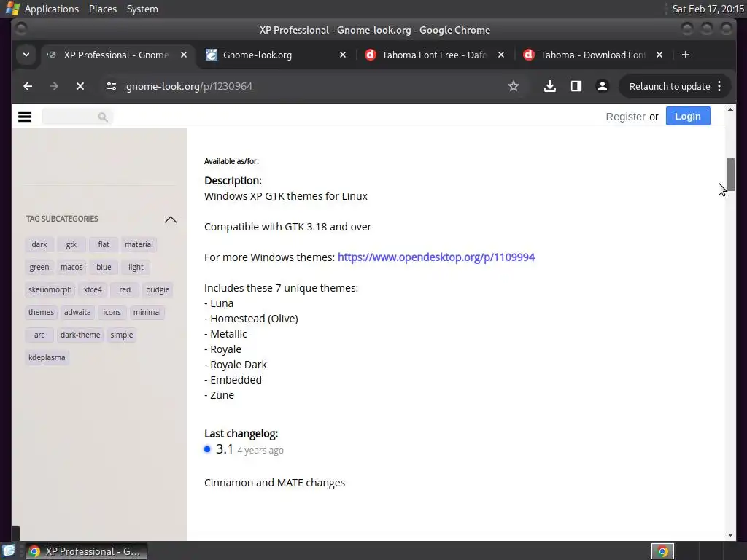Select the light tag
Screen dimensions: 747x560
click(x=136, y=267)
